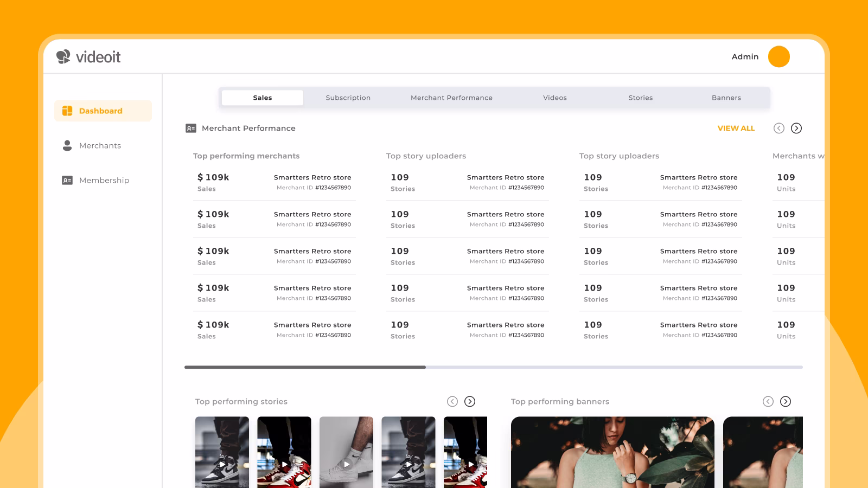Viewport: 868px width, 488px height.
Task: Click the Admin label in header
Action: 745,56
